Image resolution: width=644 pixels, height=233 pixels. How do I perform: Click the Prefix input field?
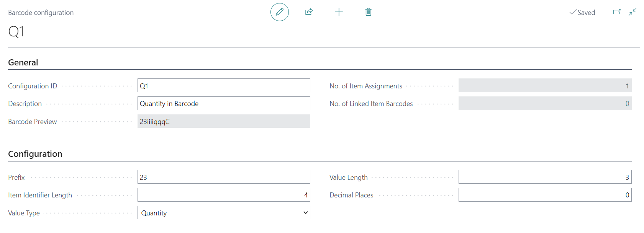224,177
